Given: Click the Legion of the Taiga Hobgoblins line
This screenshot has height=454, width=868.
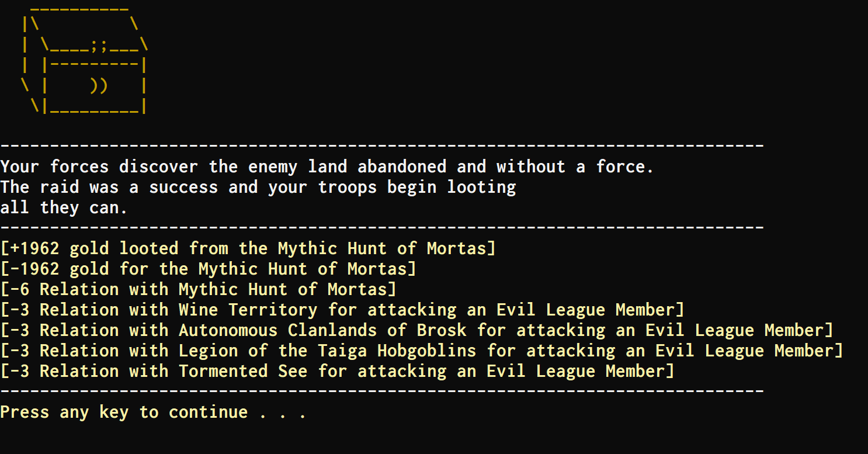Looking at the screenshot, I should (421, 351).
